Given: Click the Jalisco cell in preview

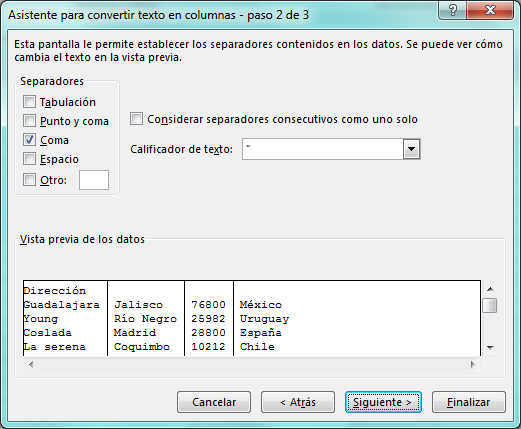Looking at the screenshot, I should (138, 305).
